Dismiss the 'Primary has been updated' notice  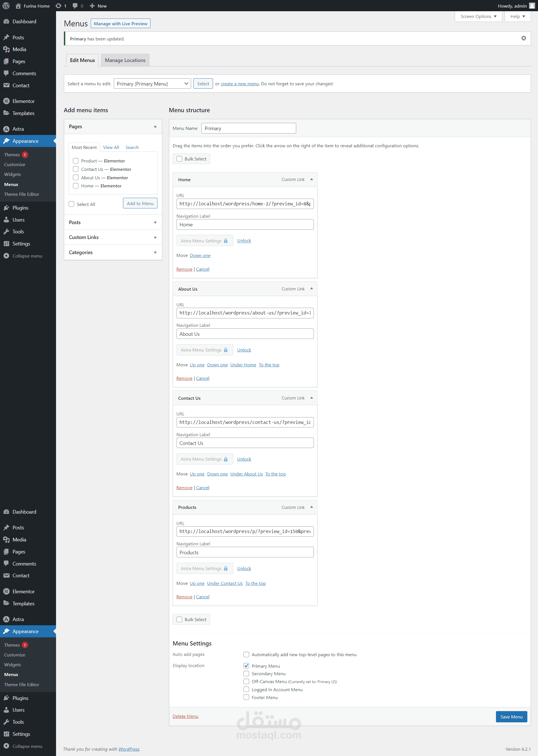[x=523, y=38]
